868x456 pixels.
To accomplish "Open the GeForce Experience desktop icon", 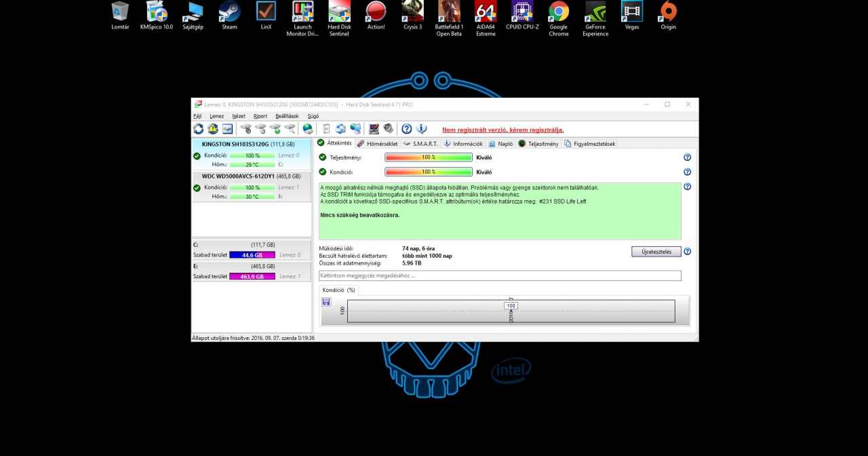I will point(595,19).
